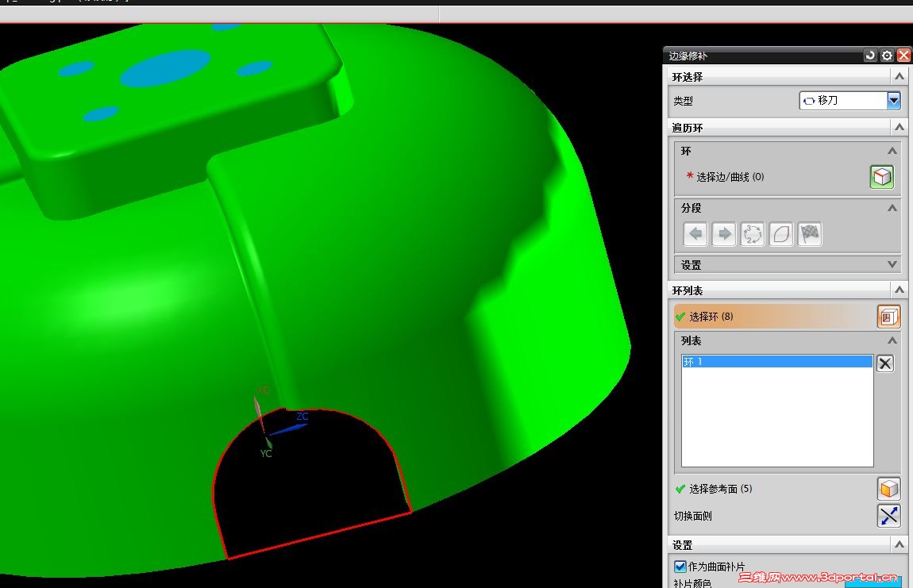Open the dialog options gear icon
This screenshot has height=588, width=913.
click(887, 56)
